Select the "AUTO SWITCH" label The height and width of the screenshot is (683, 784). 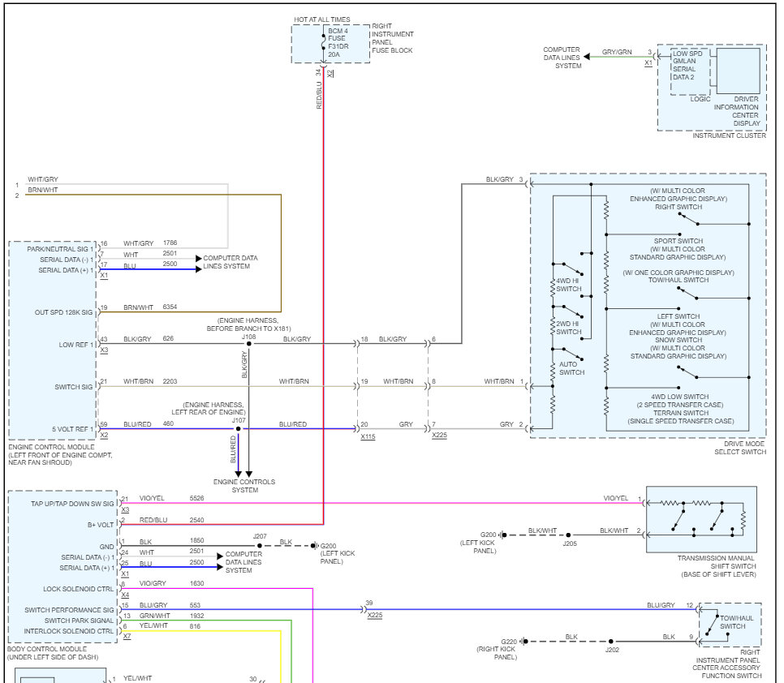coord(571,368)
